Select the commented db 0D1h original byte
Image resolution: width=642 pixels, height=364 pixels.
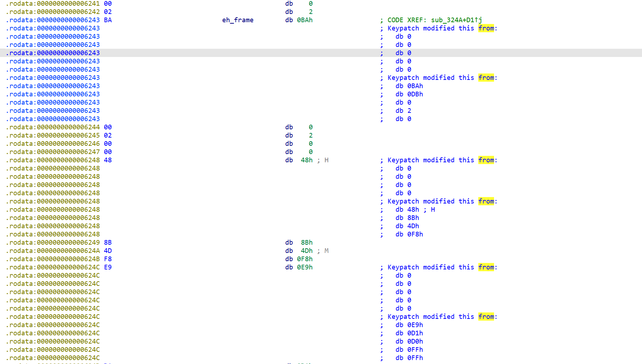pyautogui.click(x=415, y=333)
